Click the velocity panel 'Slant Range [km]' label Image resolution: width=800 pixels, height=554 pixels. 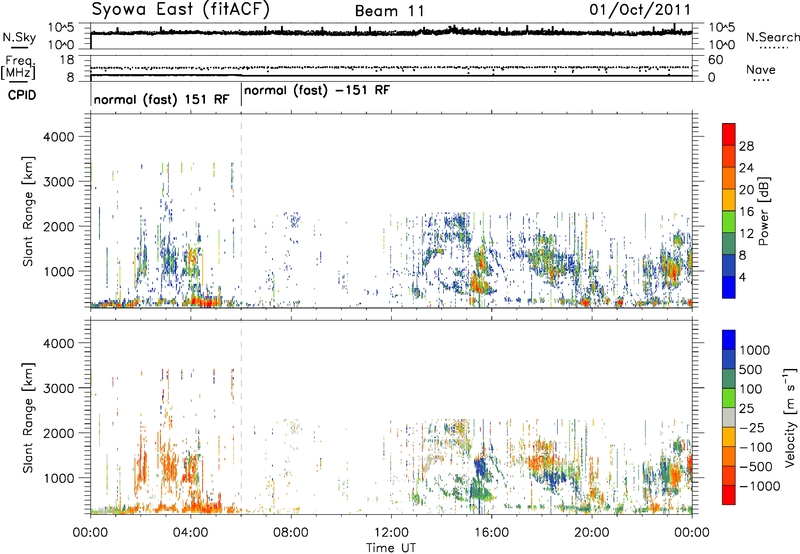coord(28,418)
